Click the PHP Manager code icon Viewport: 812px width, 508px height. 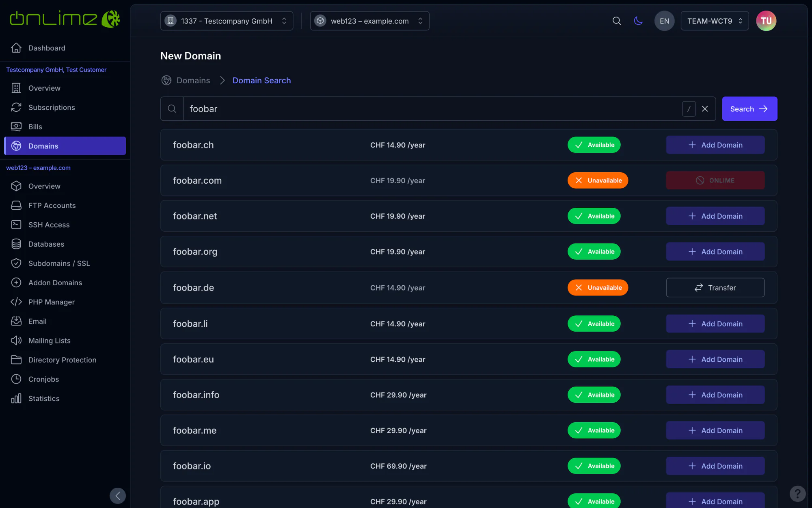coord(16,302)
